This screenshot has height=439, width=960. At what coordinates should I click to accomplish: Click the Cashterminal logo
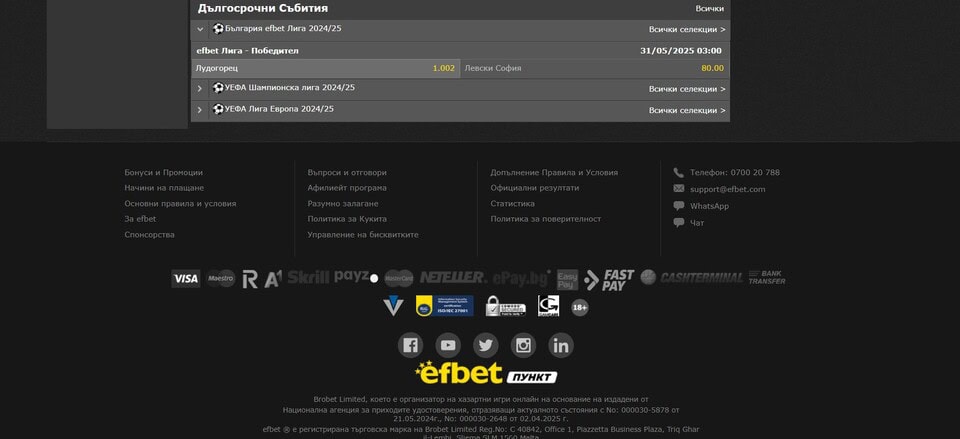692,277
